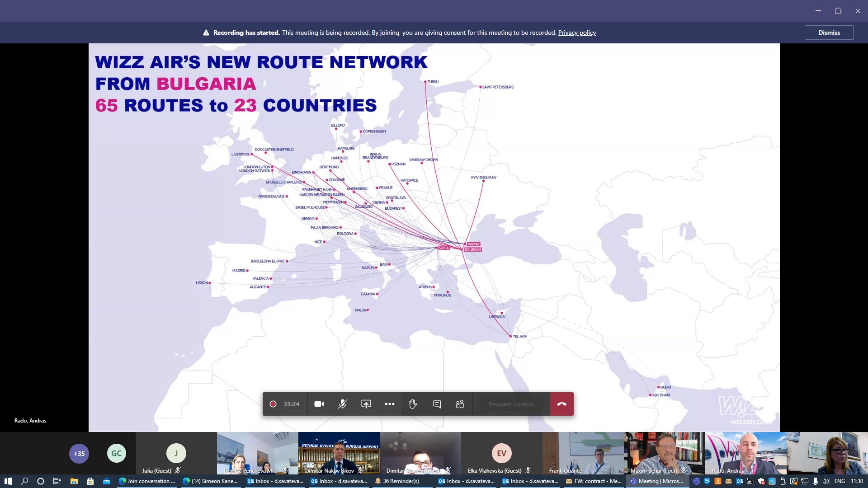This screenshot has width=868, height=488.
Task: Select Maxim Behar video tile
Action: (665, 453)
